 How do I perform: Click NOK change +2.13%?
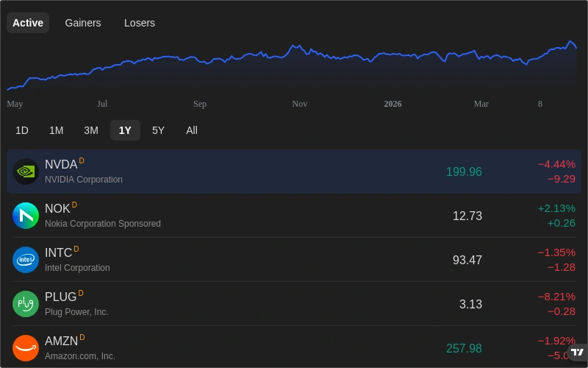[x=556, y=208]
